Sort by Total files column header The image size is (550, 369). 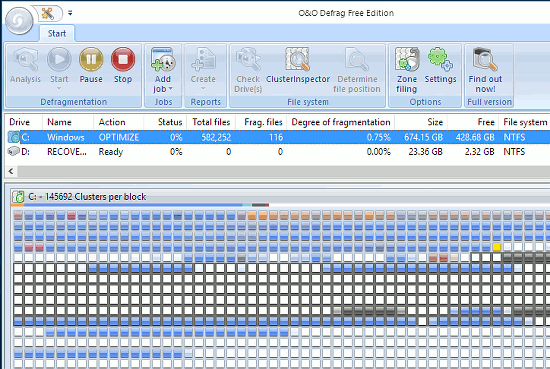pos(211,122)
